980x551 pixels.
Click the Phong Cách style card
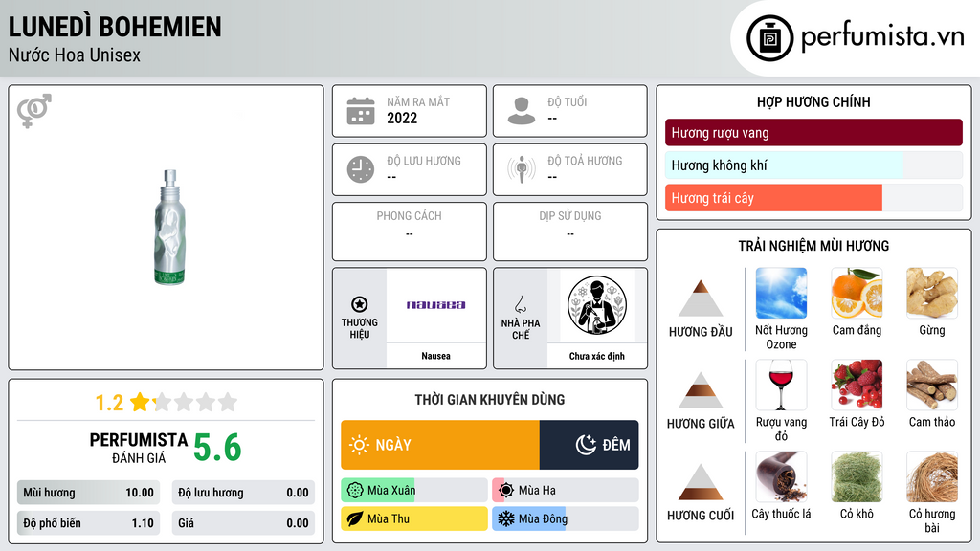(x=410, y=231)
